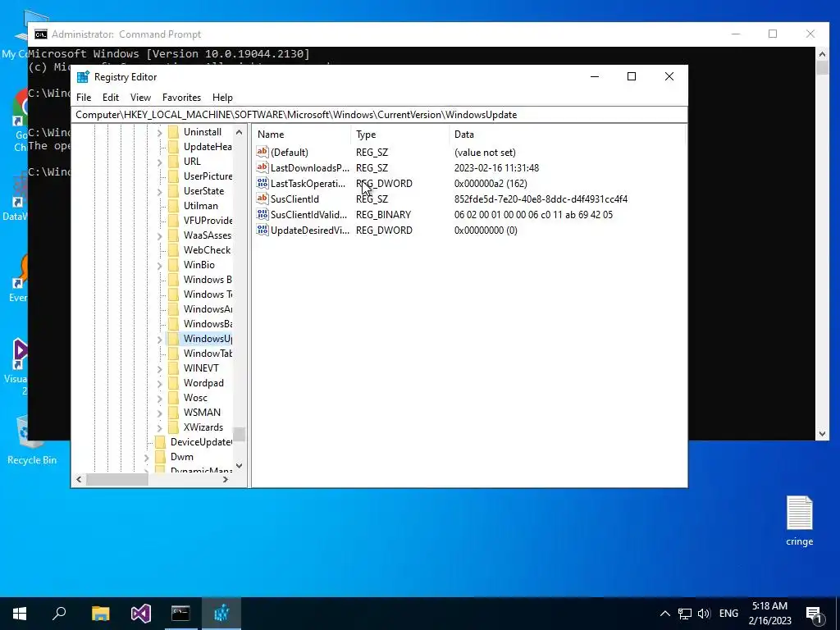Open the Help menu
Image resolution: width=840 pixels, height=630 pixels.
222,98
